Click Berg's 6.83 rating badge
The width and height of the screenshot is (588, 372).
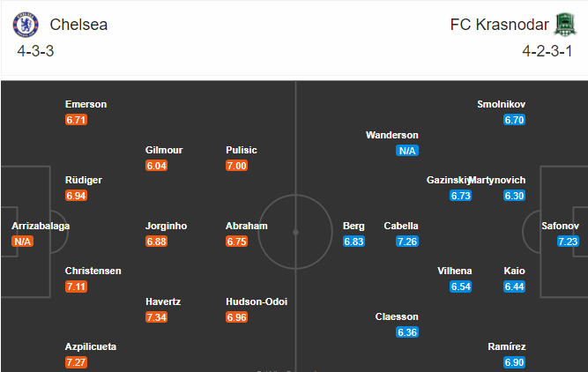[354, 242]
